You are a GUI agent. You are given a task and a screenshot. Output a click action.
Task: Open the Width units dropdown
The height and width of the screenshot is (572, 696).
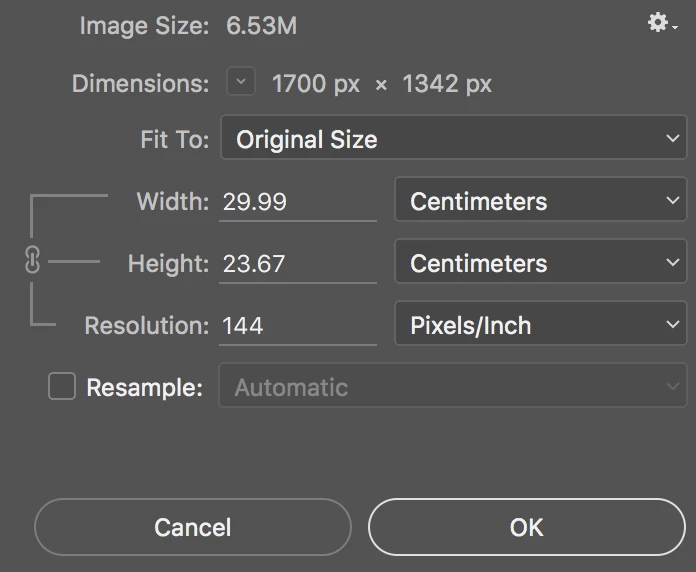540,201
